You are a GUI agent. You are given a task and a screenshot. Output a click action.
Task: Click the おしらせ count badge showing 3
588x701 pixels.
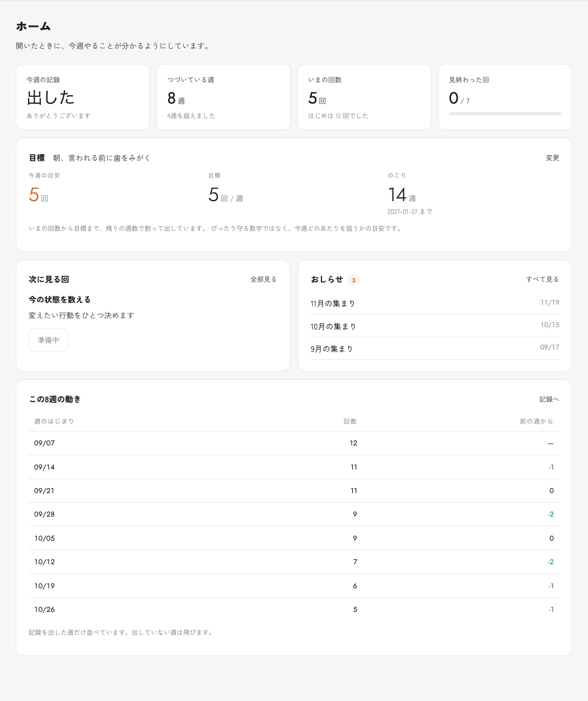pos(353,280)
